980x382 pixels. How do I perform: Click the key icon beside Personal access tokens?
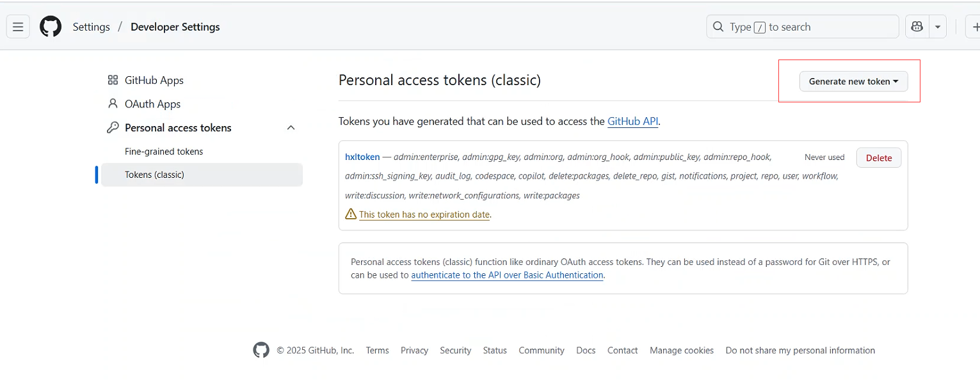pyautogui.click(x=113, y=127)
